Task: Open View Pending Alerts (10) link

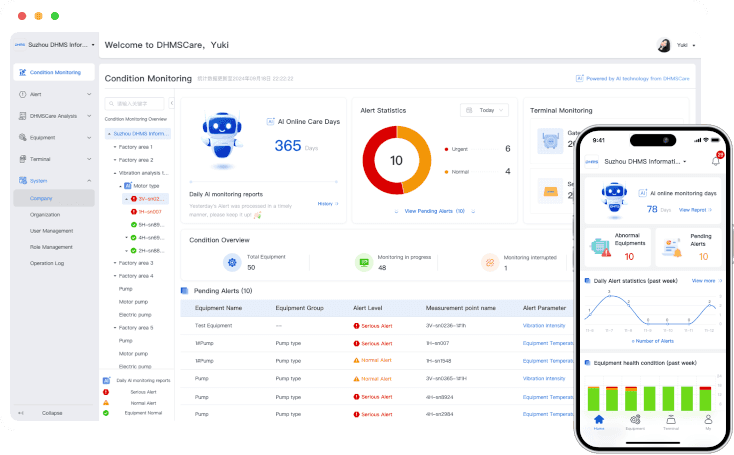Action: coord(434,211)
